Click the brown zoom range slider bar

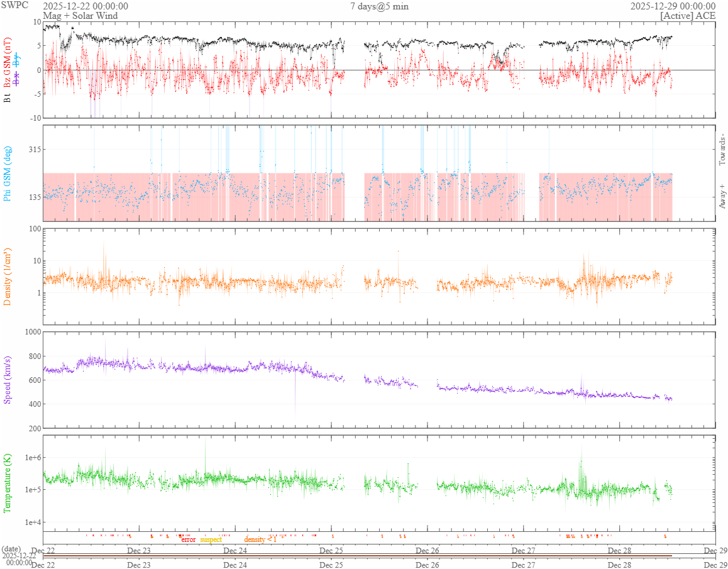(x=358, y=556)
